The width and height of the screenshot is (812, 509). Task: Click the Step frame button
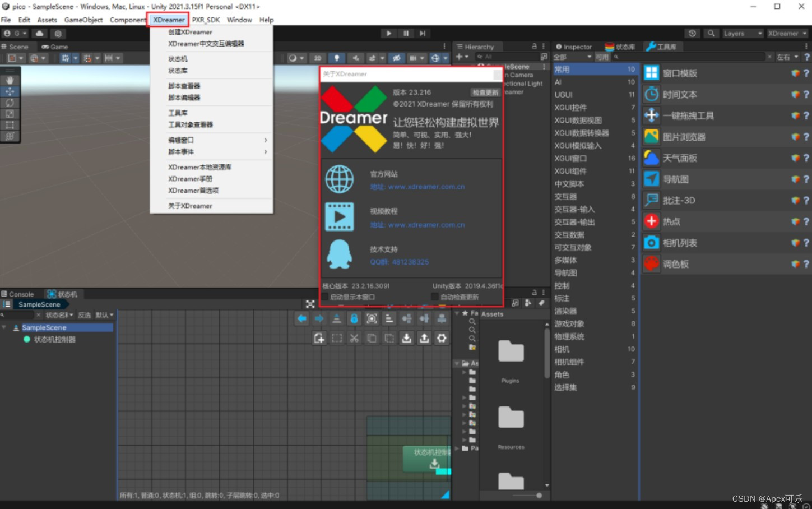point(423,33)
